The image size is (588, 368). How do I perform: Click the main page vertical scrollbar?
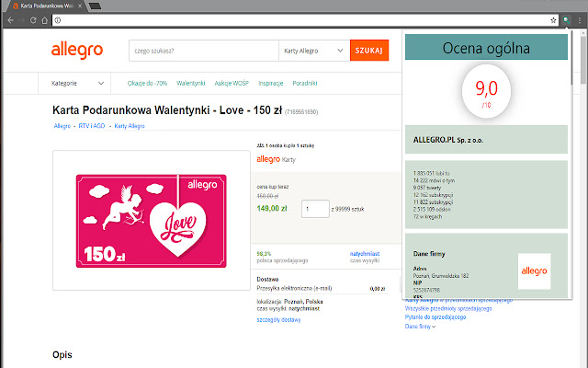(583, 58)
